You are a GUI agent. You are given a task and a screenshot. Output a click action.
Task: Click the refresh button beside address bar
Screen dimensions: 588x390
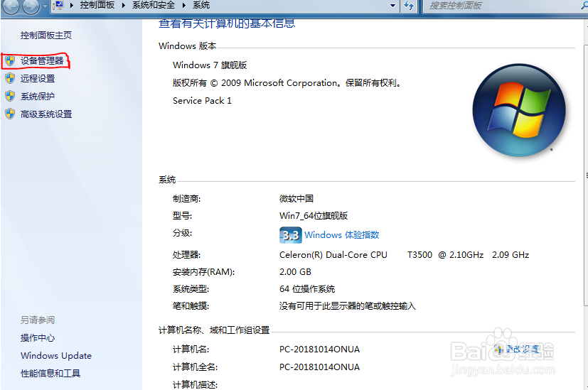coord(409,6)
